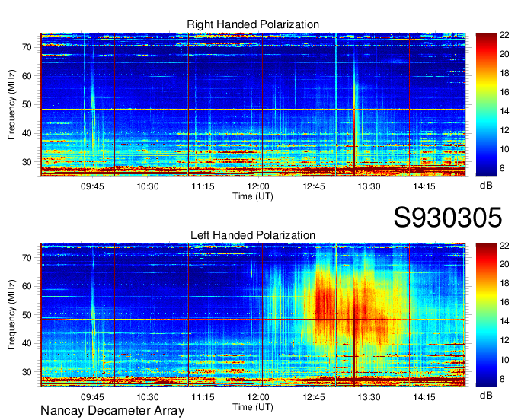Click the 14:15 time tick under Left Handed plot
This screenshot has height=420, width=518.
424,397
